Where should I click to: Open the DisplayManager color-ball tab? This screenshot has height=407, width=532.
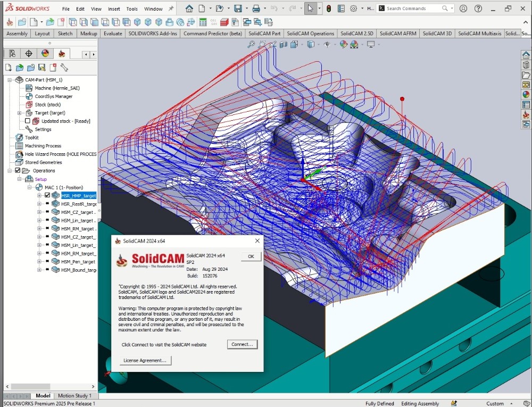coord(45,54)
